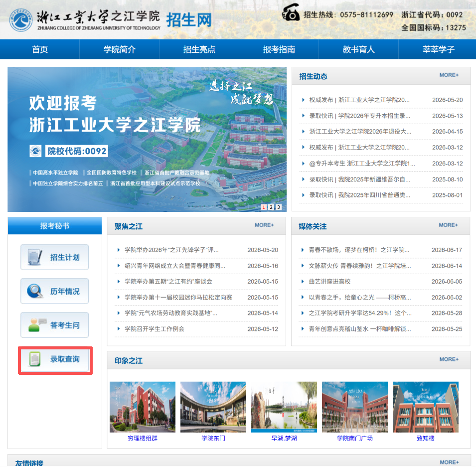Open the 录取查询 button text
This screenshot has height=467, width=476.
65,359
